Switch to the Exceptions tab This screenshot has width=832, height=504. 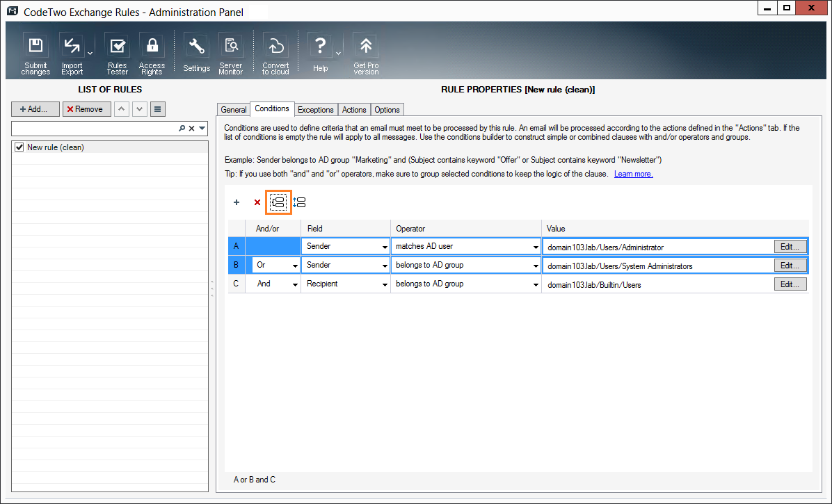pos(316,110)
